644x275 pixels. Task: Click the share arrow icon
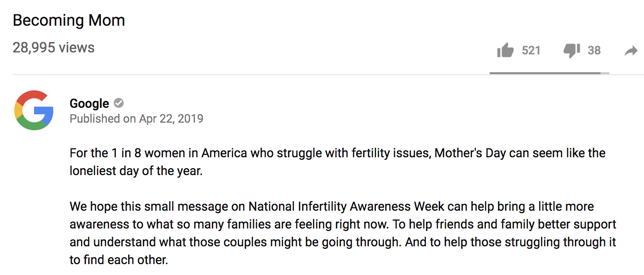click(631, 50)
